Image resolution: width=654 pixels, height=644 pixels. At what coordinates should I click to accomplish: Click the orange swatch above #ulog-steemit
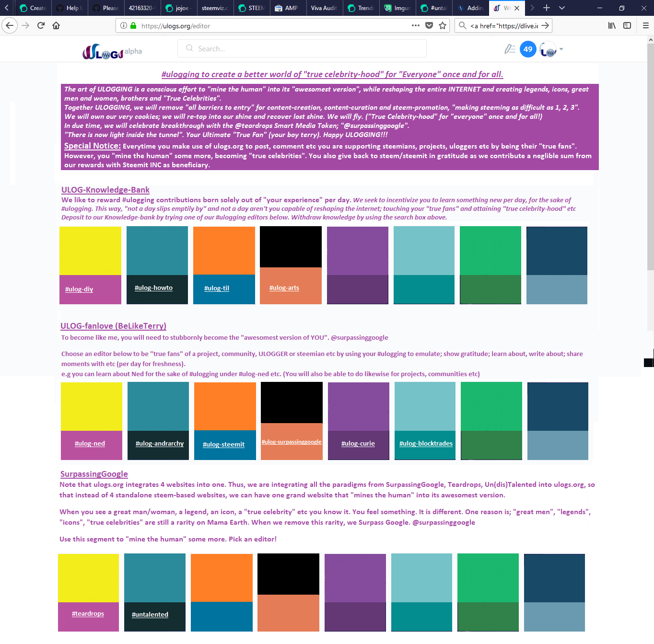(225, 406)
